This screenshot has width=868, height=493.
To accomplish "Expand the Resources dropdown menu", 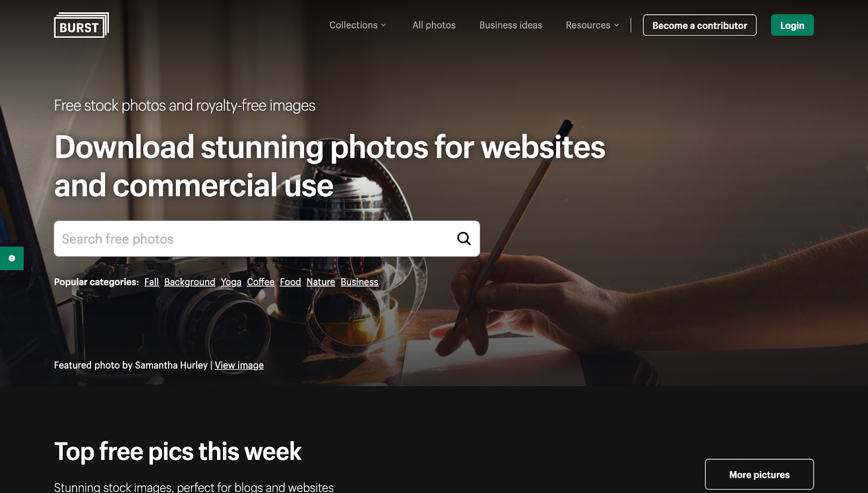I will point(592,25).
